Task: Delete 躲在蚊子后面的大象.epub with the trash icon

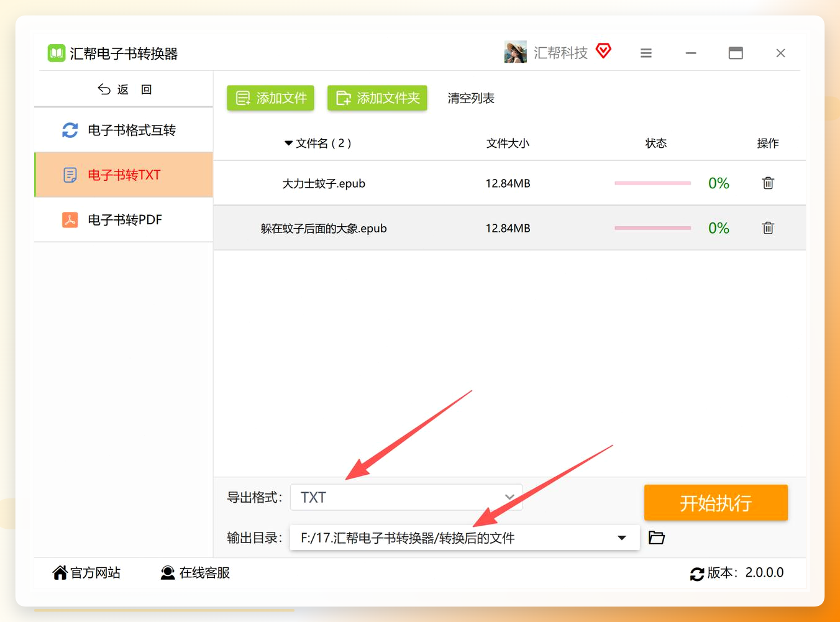Action: [x=768, y=228]
